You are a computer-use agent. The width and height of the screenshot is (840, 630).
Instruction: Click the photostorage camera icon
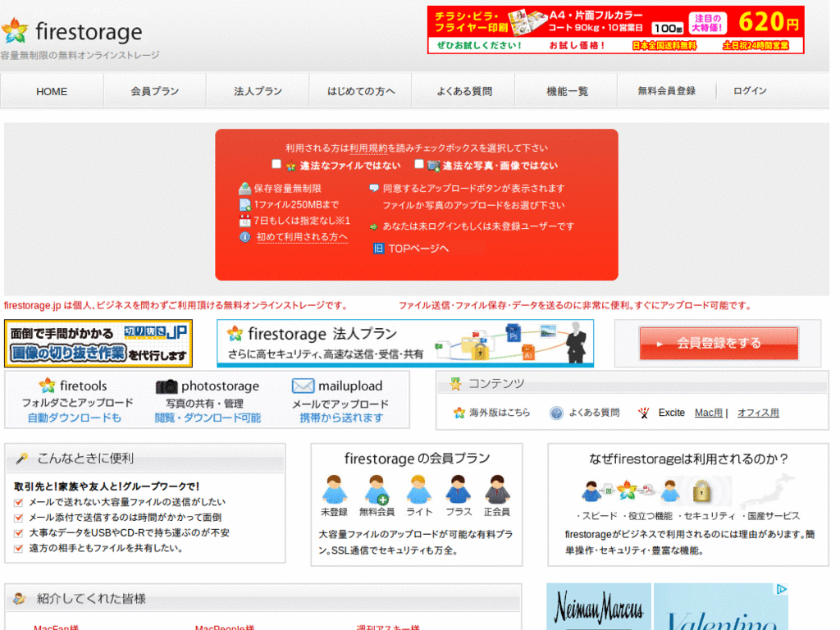point(167,386)
